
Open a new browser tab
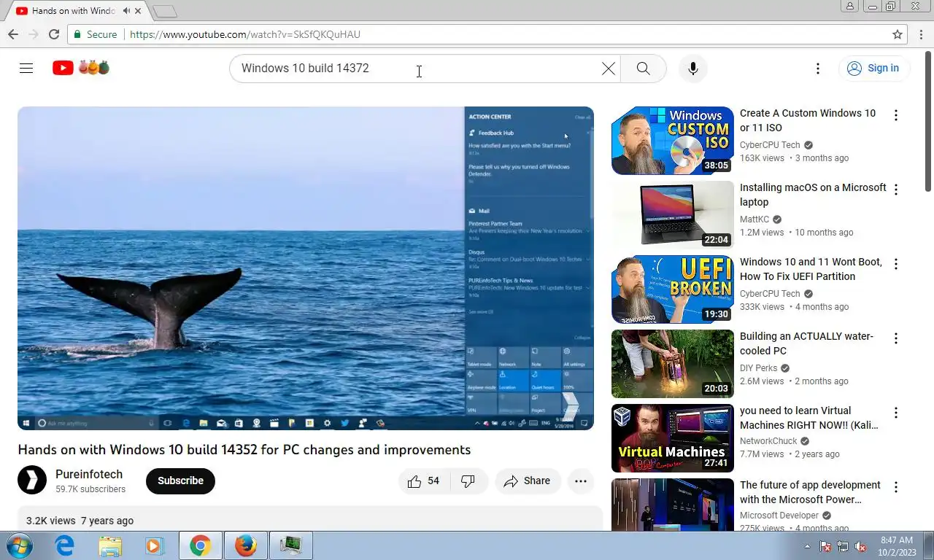[166, 11]
